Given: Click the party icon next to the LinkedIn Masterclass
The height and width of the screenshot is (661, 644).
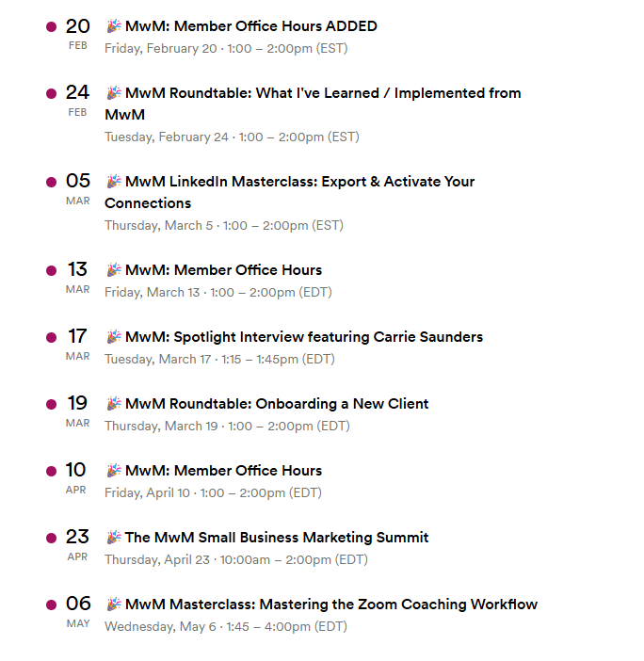Looking at the screenshot, I should tap(113, 182).
